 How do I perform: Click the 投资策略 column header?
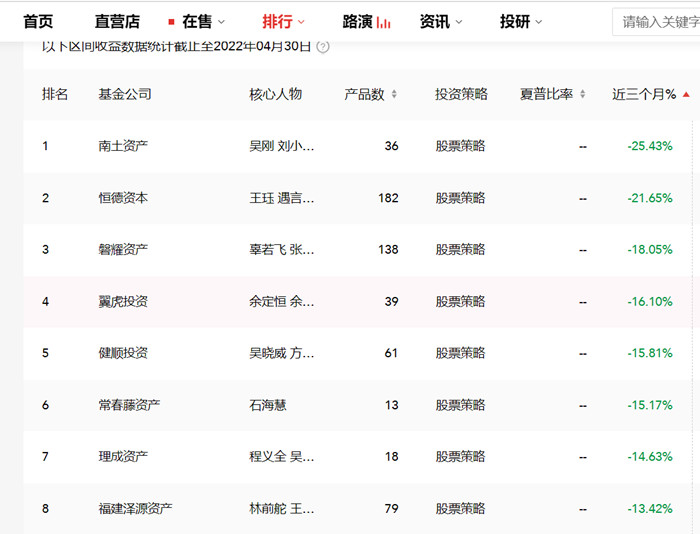click(462, 94)
